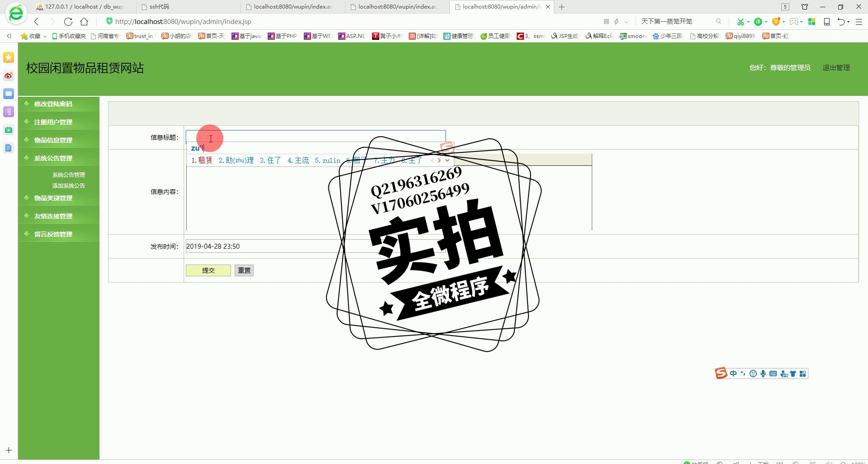Collapse bookmarks bar with left chevron

click(x=9, y=36)
